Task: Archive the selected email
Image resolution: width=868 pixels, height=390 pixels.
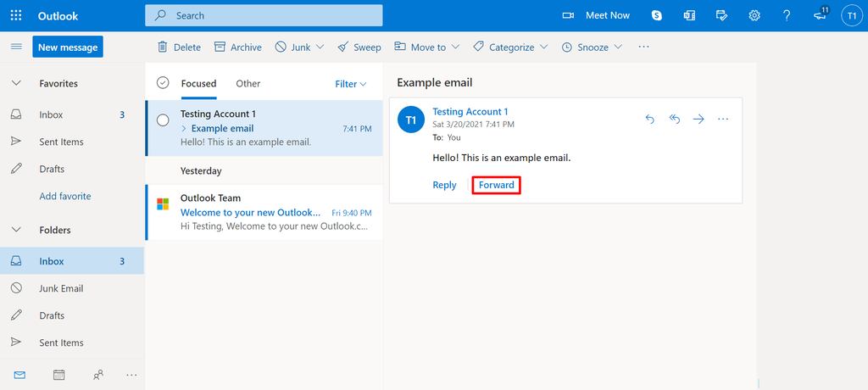Action: [x=238, y=47]
